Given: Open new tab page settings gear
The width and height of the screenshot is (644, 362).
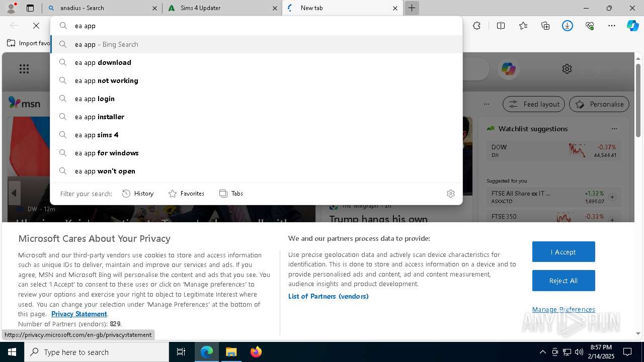Looking at the screenshot, I should tap(567, 69).
